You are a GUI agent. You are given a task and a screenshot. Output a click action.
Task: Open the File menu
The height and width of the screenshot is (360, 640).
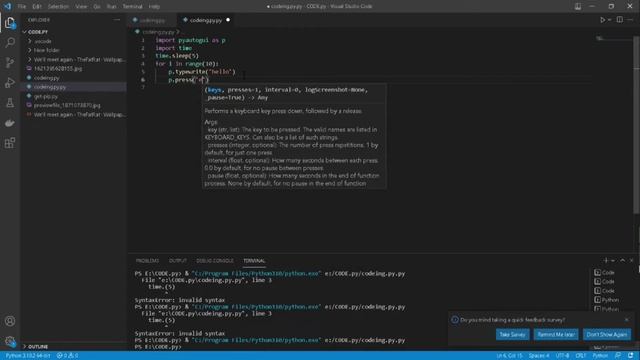point(22,7)
